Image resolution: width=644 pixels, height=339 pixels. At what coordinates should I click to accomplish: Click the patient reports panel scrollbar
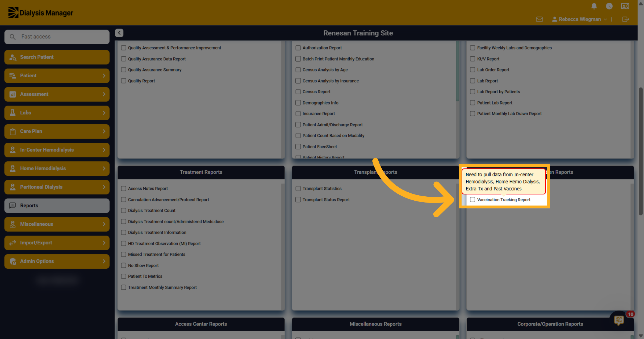pyautogui.click(x=458, y=71)
